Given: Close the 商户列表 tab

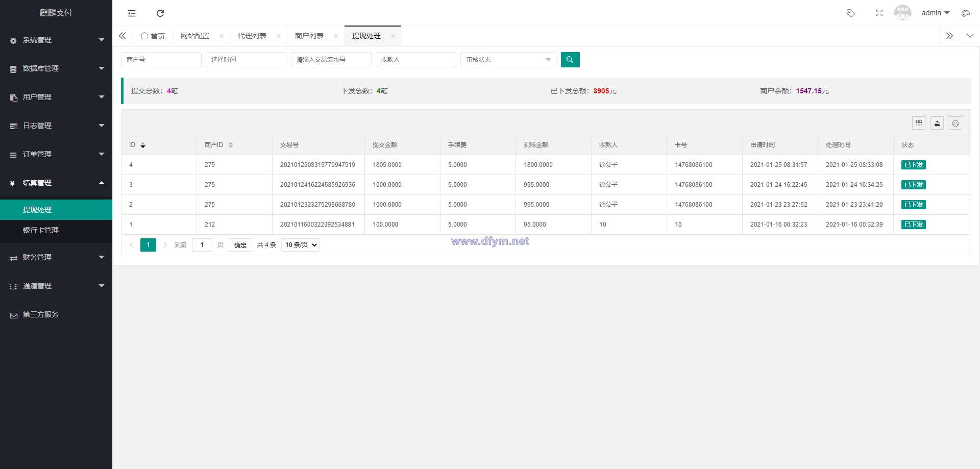Looking at the screenshot, I should coord(335,36).
